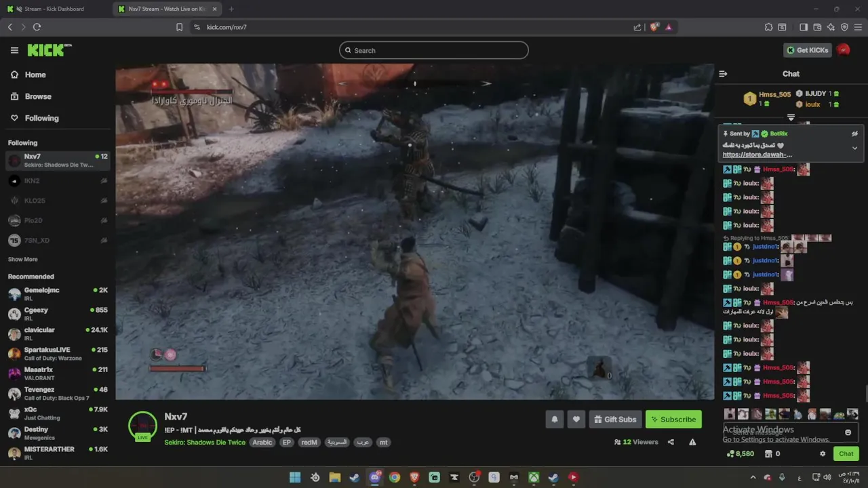This screenshot has width=868, height=488.
Task: Go back in browser
Action: [9, 27]
